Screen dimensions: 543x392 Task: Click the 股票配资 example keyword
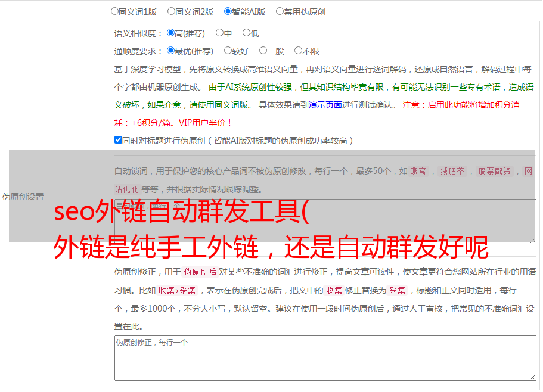click(494, 171)
